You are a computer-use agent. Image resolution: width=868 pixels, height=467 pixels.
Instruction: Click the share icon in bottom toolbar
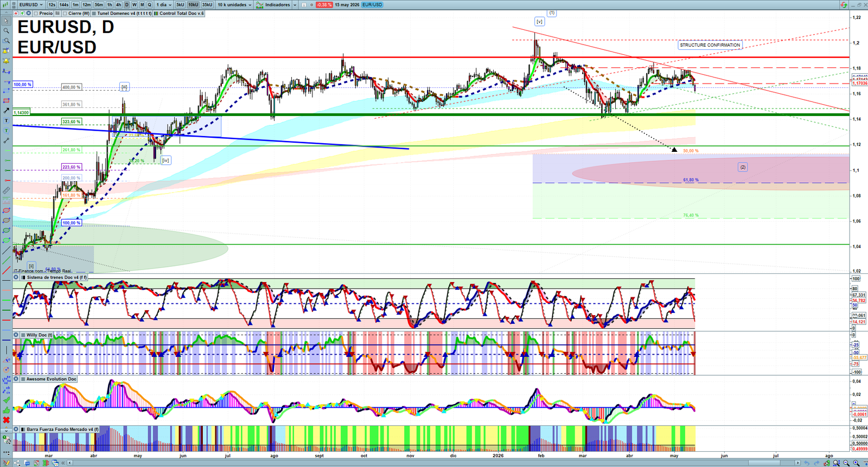(17, 463)
